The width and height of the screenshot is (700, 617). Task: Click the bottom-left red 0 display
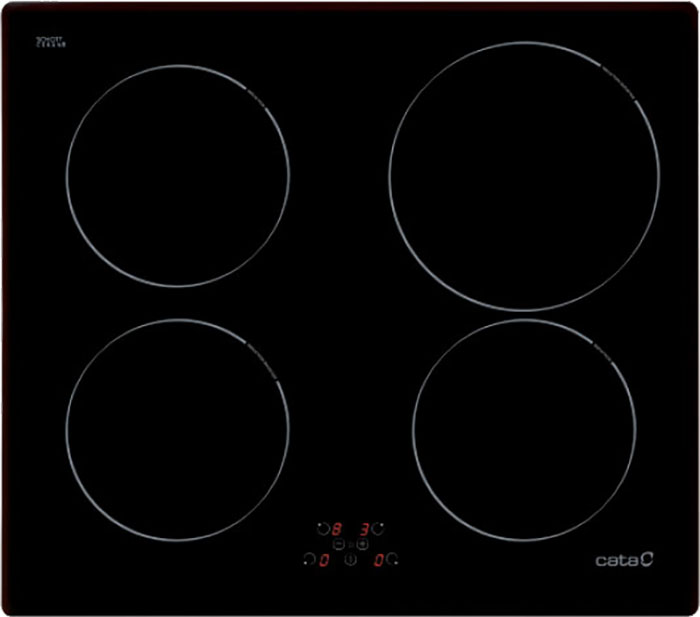point(324,560)
